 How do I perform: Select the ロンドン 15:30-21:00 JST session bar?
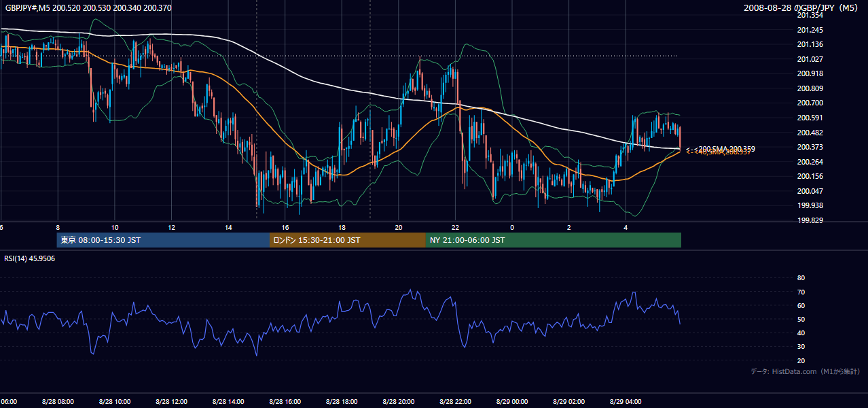point(348,240)
